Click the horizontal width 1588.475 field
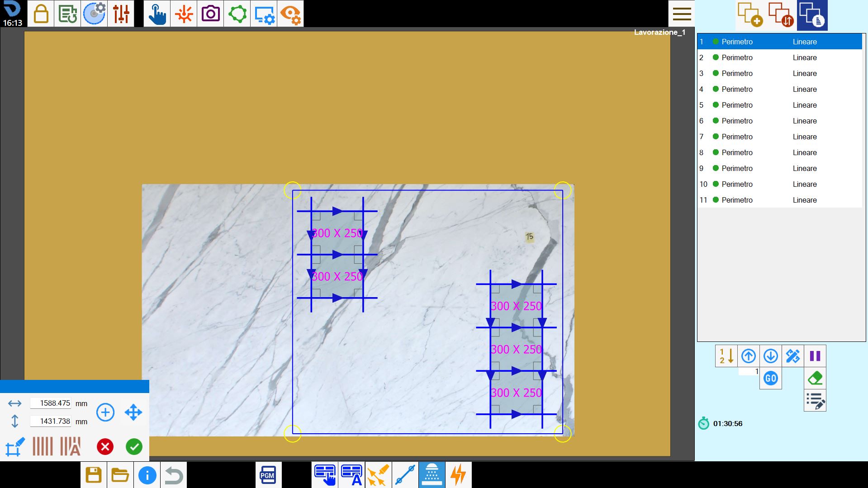Image resolution: width=868 pixels, height=488 pixels. coord(51,403)
